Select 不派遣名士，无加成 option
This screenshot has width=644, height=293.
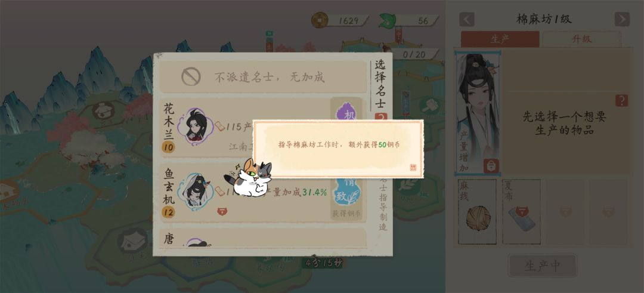263,77
